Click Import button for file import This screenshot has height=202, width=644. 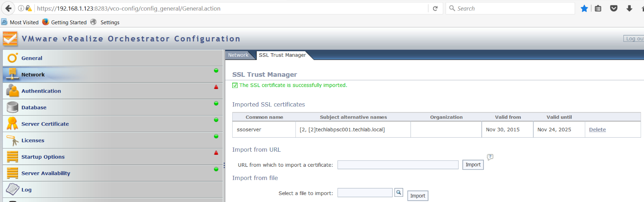[x=417, y=196]
